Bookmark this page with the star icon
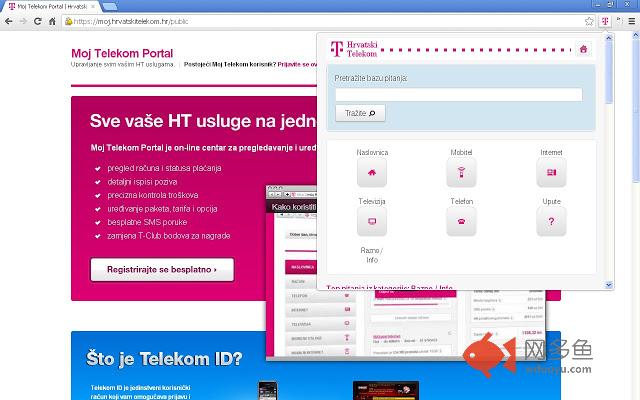The width and height of the screenshot is (640, 400). tap(589, 21)
